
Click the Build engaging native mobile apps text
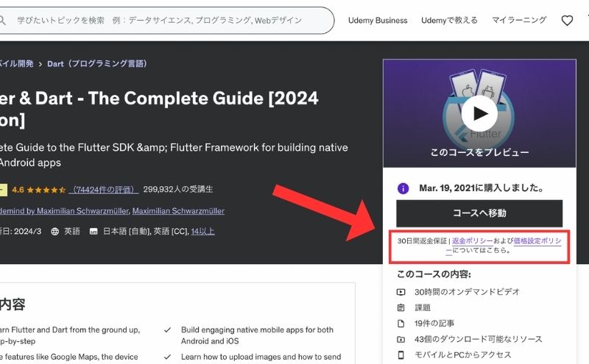257,335
